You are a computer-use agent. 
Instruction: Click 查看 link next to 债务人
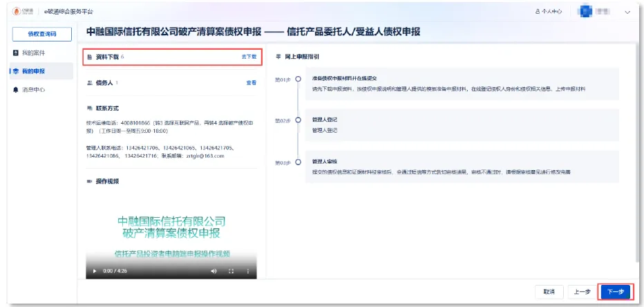click(252, 82)
